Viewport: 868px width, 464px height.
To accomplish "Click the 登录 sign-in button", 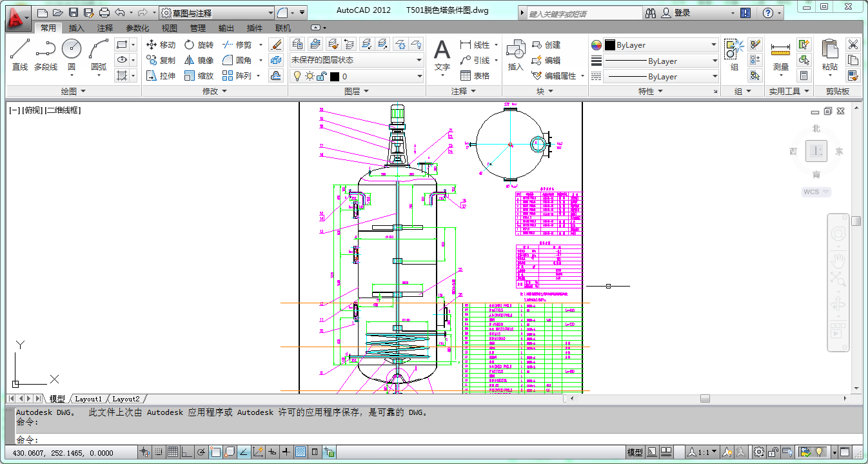I will 682,13.
